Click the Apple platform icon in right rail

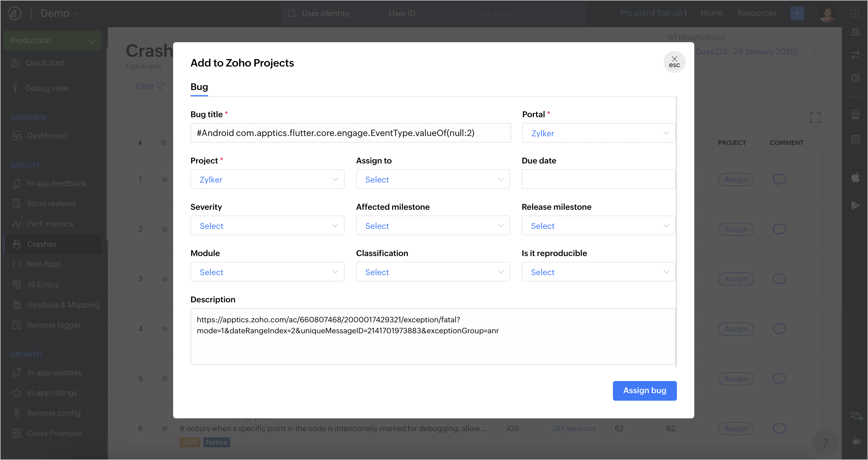coord(855,177)
